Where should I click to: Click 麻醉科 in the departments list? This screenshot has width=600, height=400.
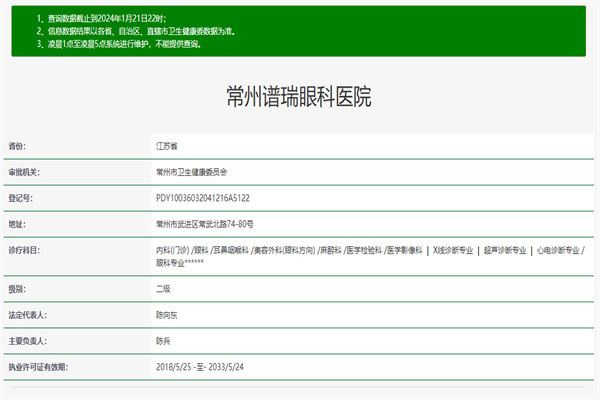tap(331, 250)
